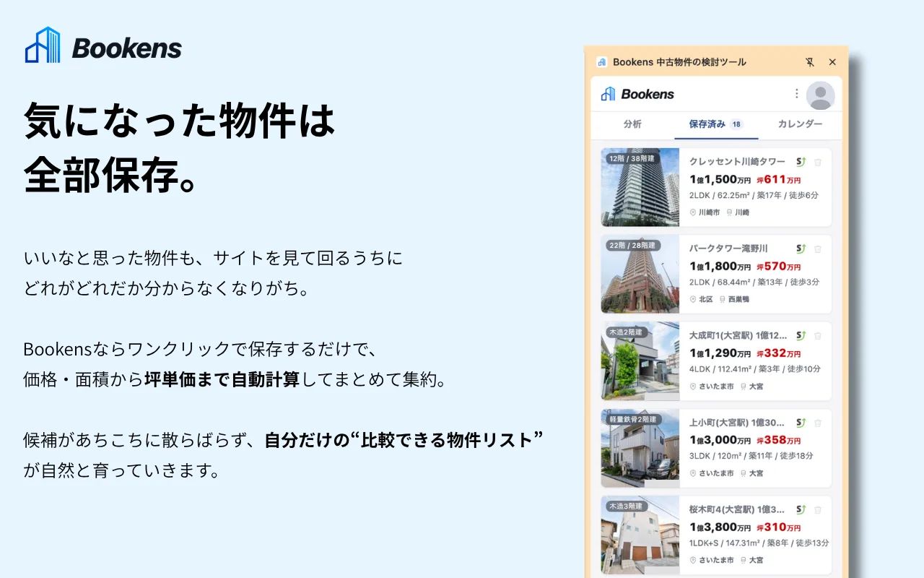Click the large Bookens logo at top left
The height and width of the screenshot is (578, 924).
103,46
